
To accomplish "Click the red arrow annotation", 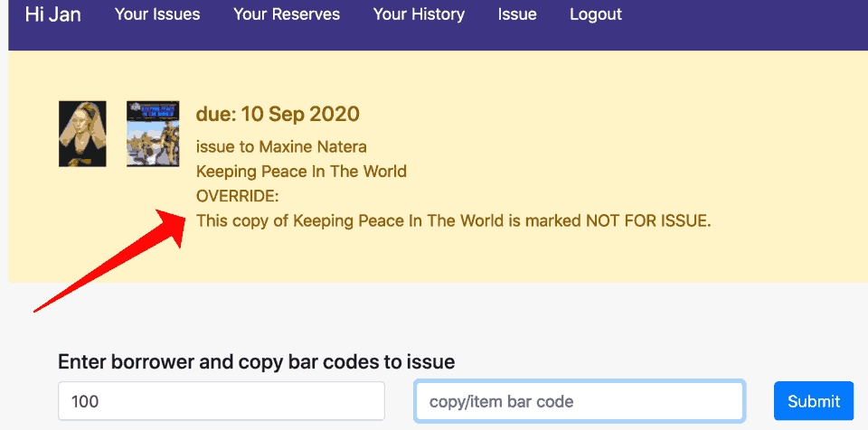I will 108,262.
